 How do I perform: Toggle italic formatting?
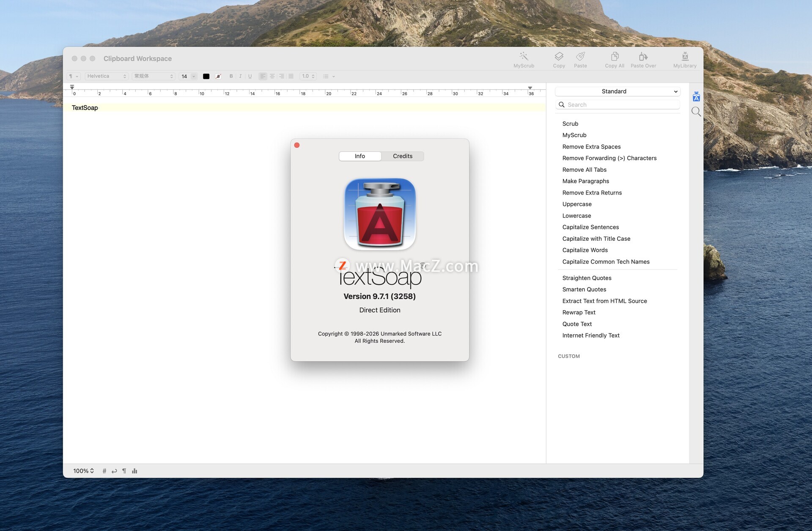pyautogui.click(x=240, y=76)
